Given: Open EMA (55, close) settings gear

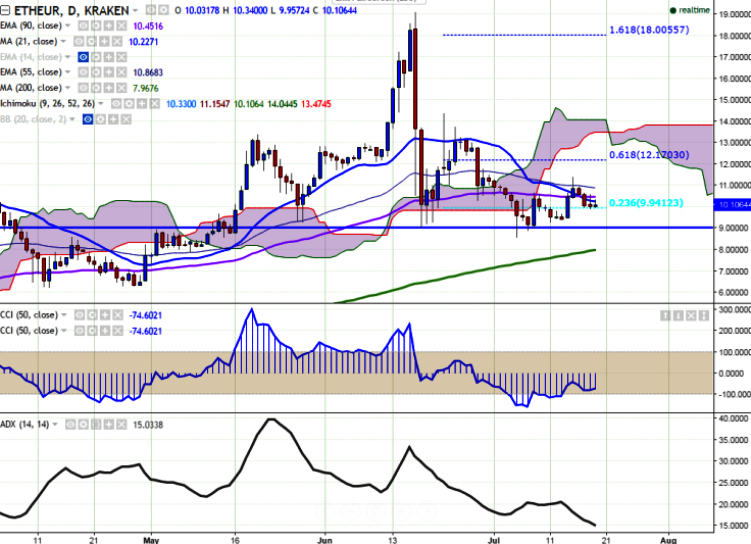Looking at the screenshot, I should (x=96, y=72).
